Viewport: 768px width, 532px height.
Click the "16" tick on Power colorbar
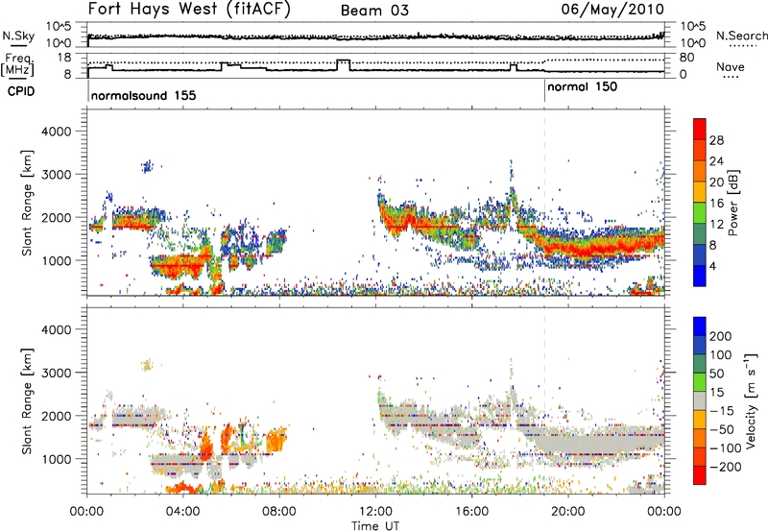coord(716,204)
